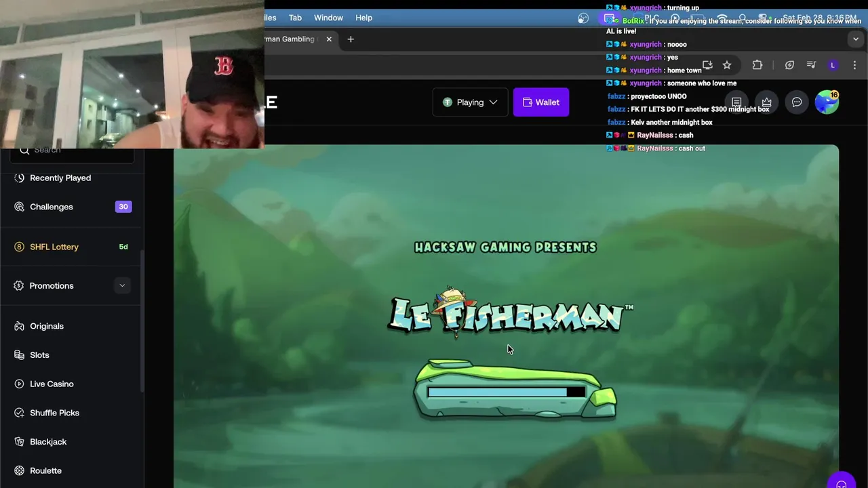Expand the Promotions chevron
This screenshot has height=488, width=868.
pos(122,285)
